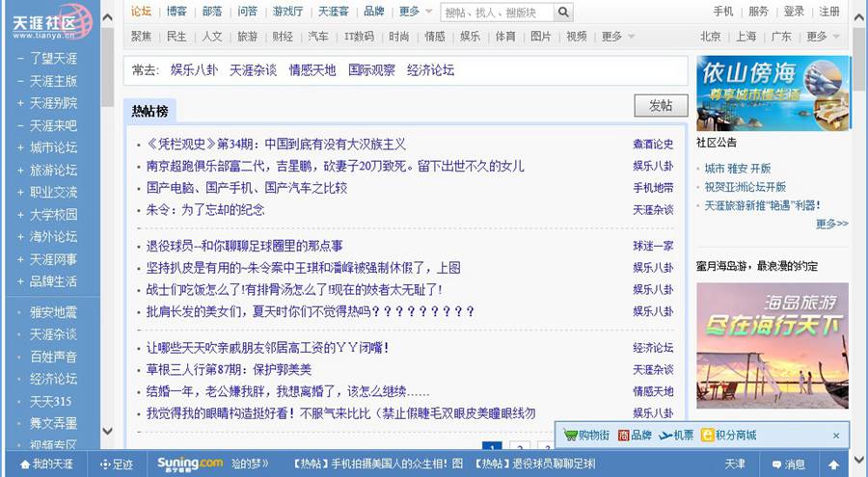Click the scroll-to-top arrow in bottom bar
Screen dimensions: 868x477
click(833, 464)
